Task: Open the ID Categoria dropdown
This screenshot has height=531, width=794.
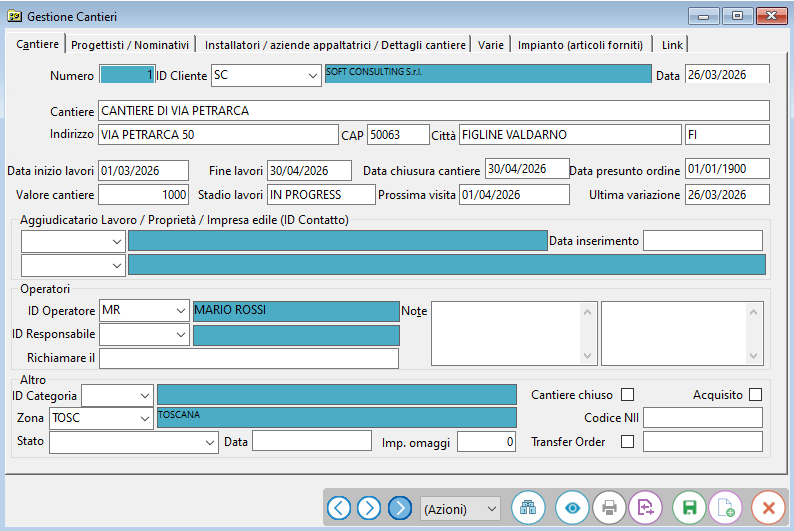Action: coord(144,395)
